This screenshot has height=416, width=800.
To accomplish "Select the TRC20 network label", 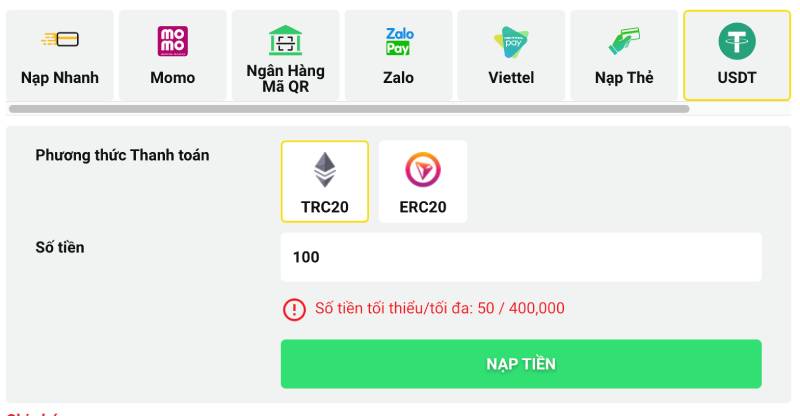I will coord(324,208).
